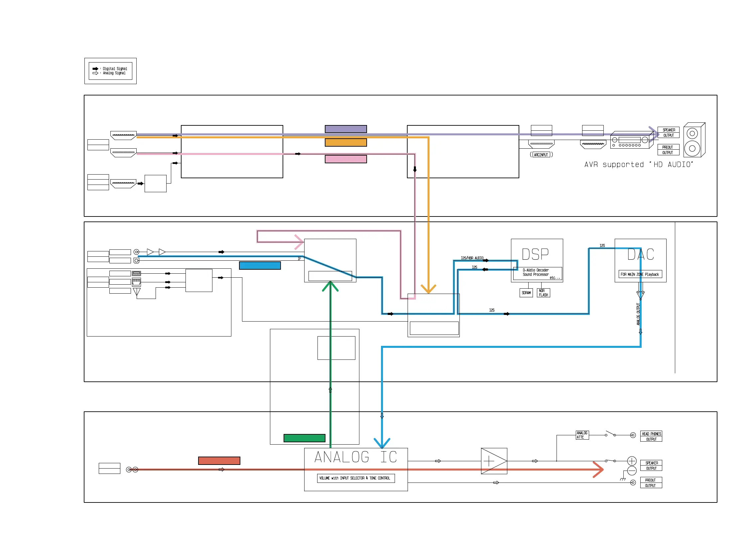This screenshot has height=560, width=754.
Task: Click the switch symbol before headphones jack
Action: [610, 434]
